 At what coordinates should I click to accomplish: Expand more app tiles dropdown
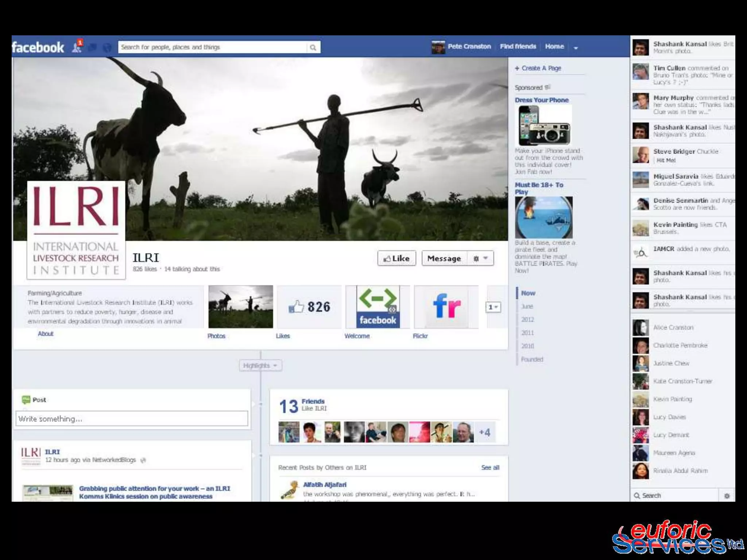click(x=493, y=307)
